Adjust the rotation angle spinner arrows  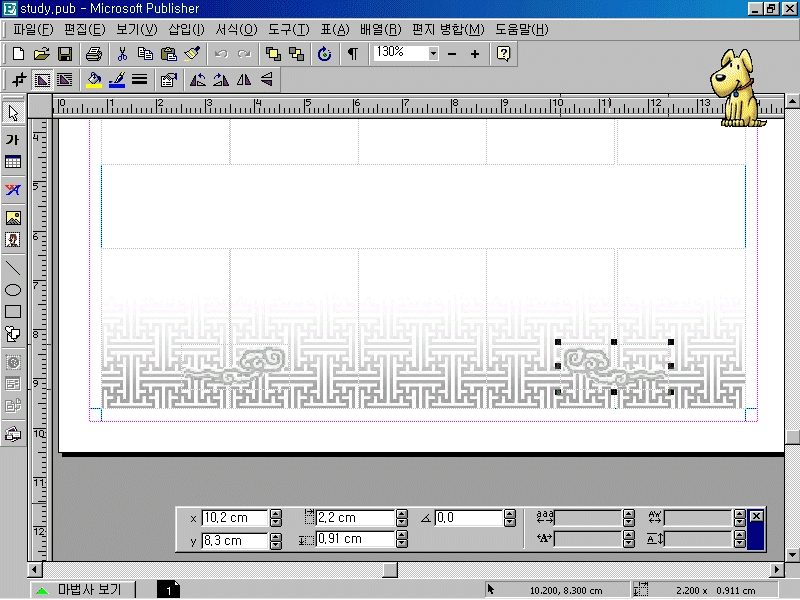[x=510, y=518]
